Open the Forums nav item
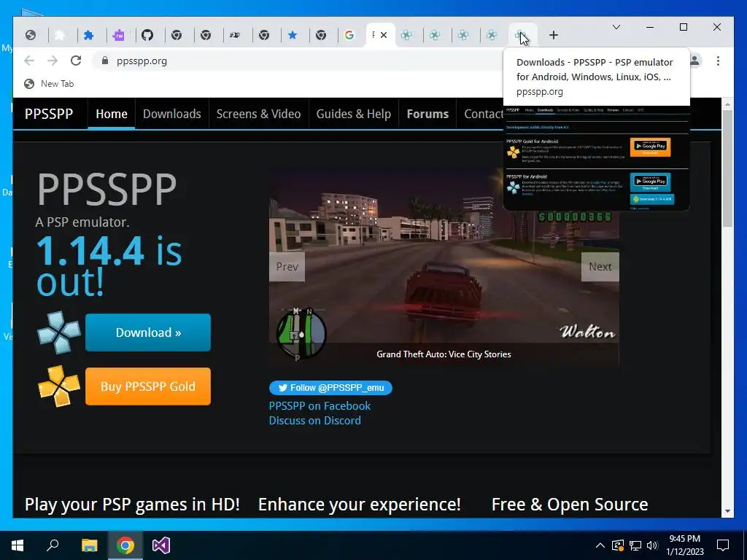 [427, 114]
